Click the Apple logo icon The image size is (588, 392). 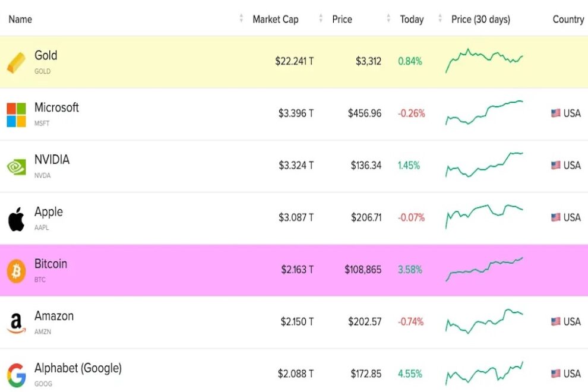pyautogui.click(x=16, y=219)
